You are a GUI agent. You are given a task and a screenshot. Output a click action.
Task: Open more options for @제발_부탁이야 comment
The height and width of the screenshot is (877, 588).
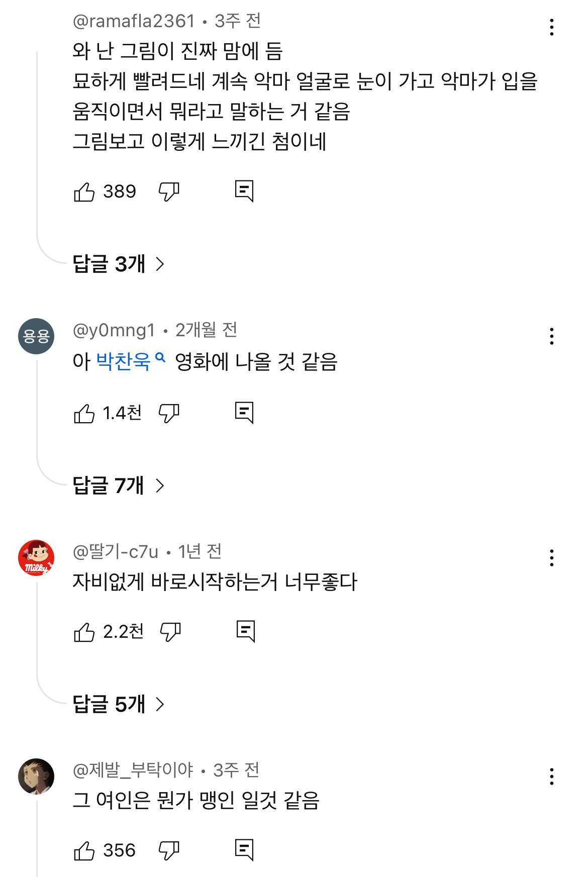click(x=551, y=776)
